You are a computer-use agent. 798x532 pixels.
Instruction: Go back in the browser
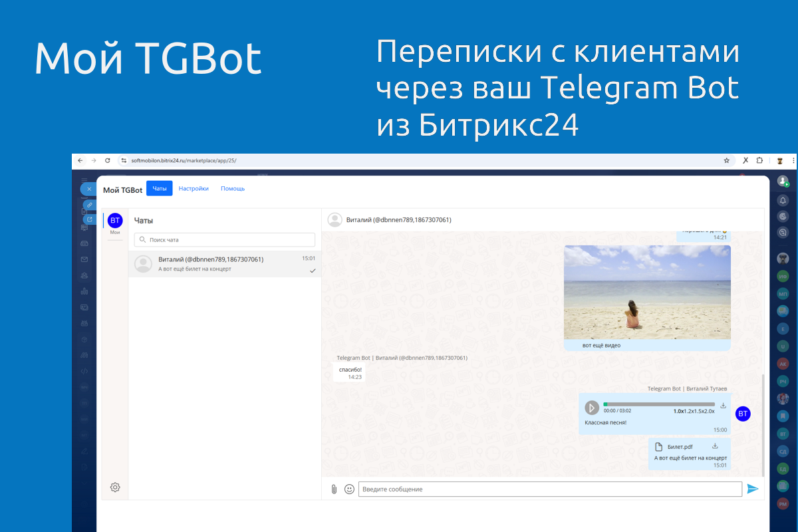80,160
